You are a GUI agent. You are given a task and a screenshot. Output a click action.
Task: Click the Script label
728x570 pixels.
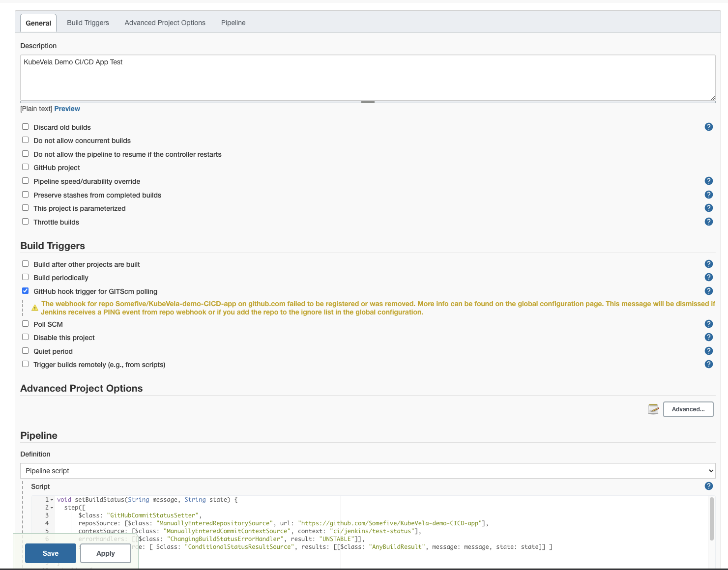tap(40, 486)
